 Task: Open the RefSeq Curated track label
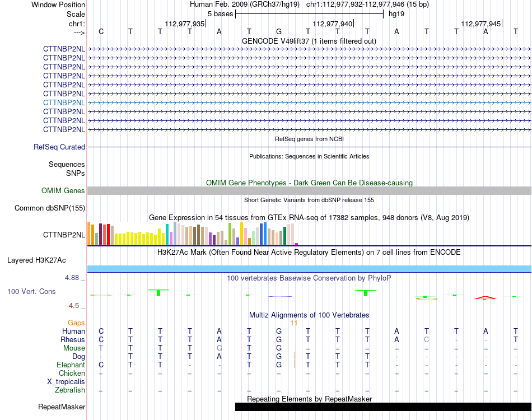click(x=59, y=147)
